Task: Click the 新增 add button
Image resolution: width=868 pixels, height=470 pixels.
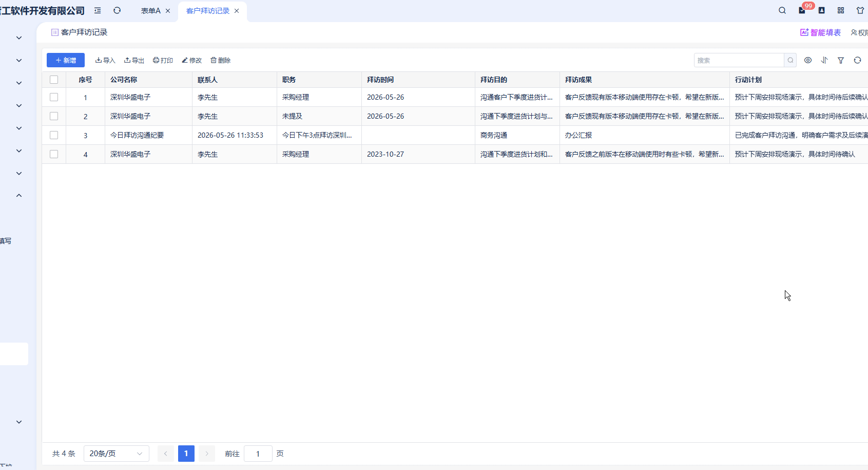Action: [x=66, y=60]
